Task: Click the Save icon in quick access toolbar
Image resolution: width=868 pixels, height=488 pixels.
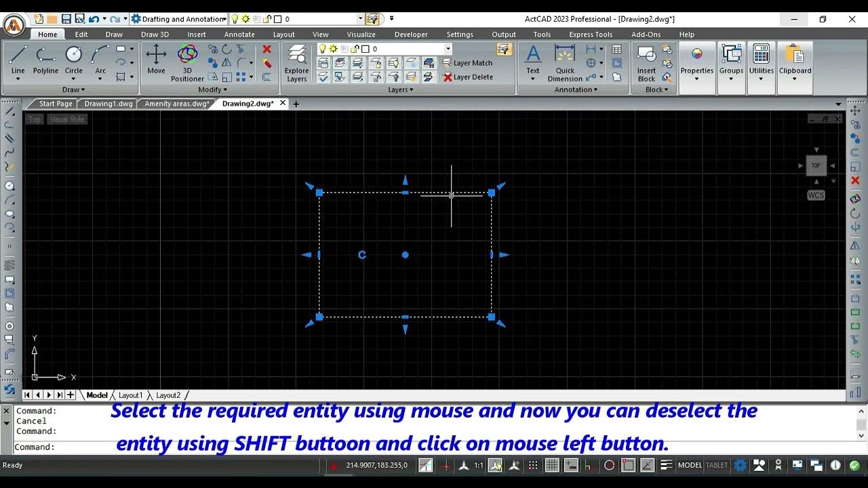Action: pyautogui.click(x=66, y=19)
